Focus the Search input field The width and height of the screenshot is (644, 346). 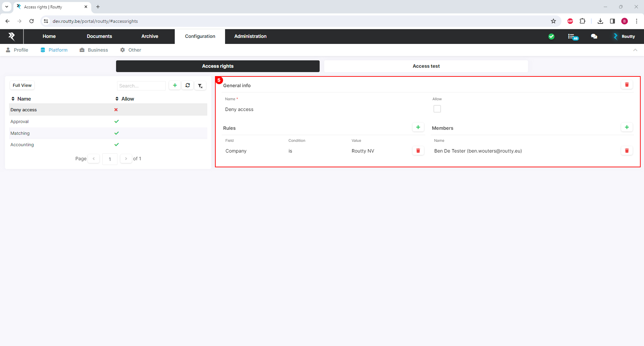pyautogui.click(x=141, y=86)
